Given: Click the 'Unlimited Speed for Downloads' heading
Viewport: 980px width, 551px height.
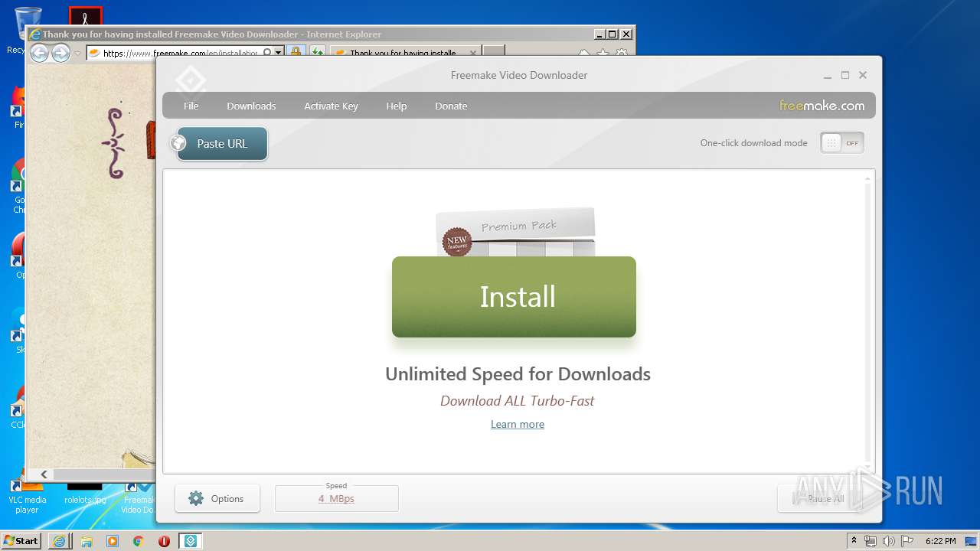Looking at the screenshot, I should pyautogui.click(x=518, y=374).
